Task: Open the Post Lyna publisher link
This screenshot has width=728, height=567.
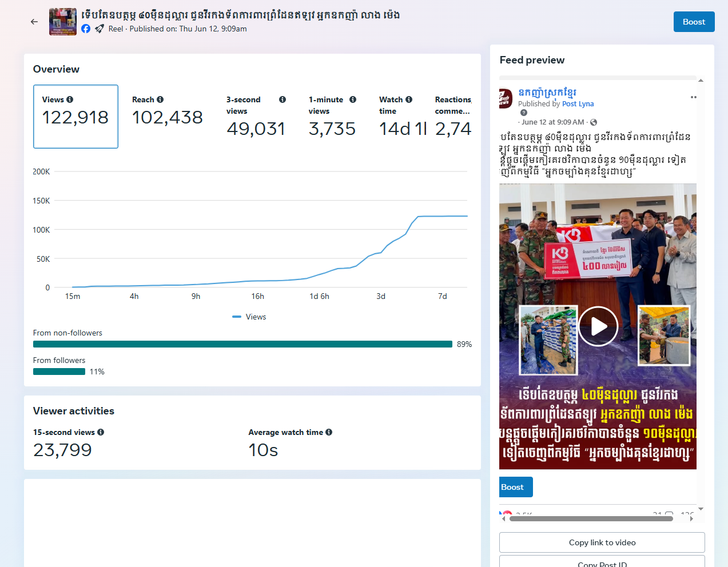Action: 578,104
